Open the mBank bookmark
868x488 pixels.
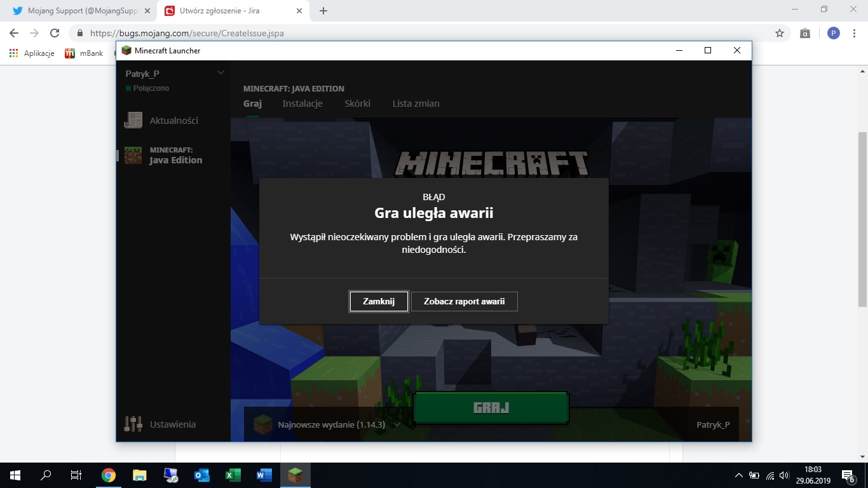pos(84,53)
